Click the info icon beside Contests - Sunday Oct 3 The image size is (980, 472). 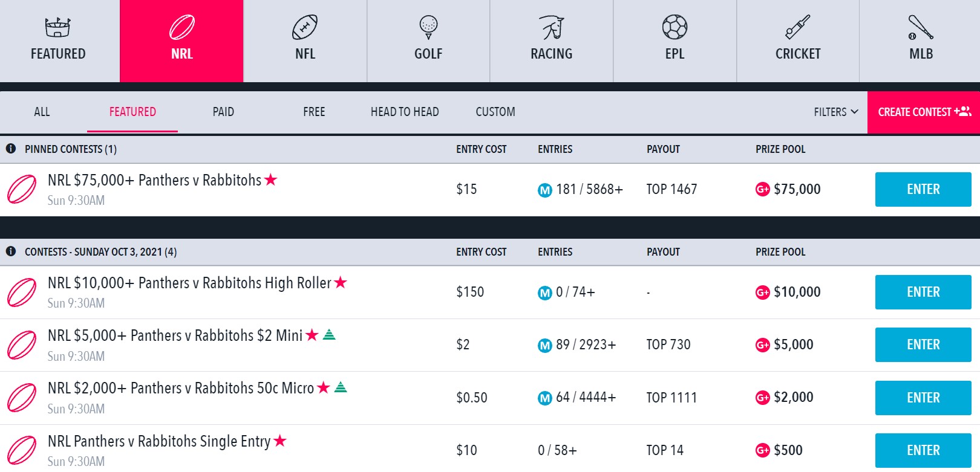coord(11,251)
